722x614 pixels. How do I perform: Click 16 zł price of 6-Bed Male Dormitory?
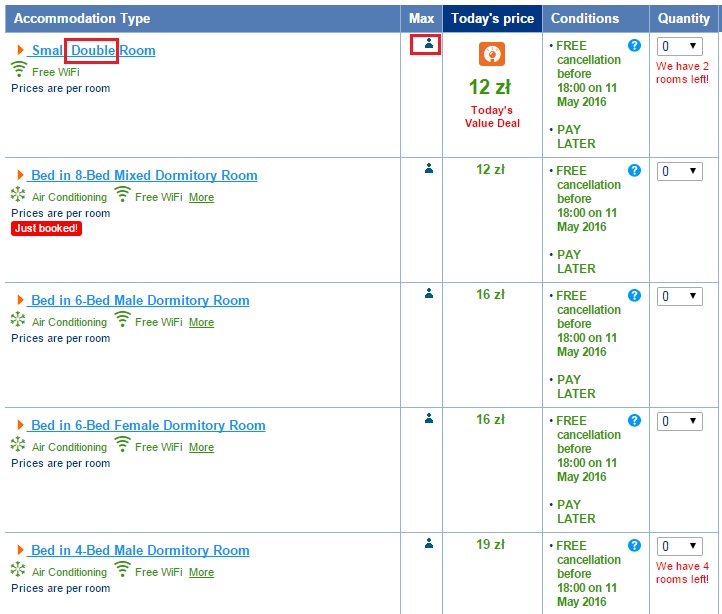point(490,294)
